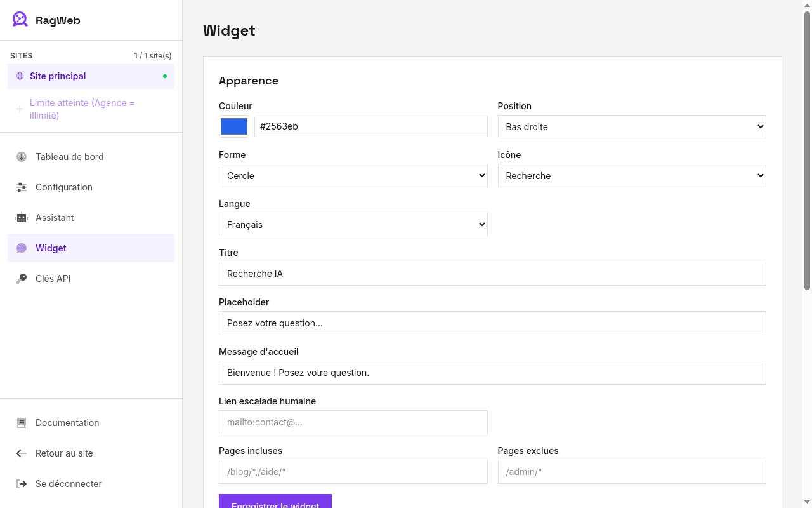Screen dimensions: 812x508
Task: Click the Pages incluses field
Action: [353, 472]
